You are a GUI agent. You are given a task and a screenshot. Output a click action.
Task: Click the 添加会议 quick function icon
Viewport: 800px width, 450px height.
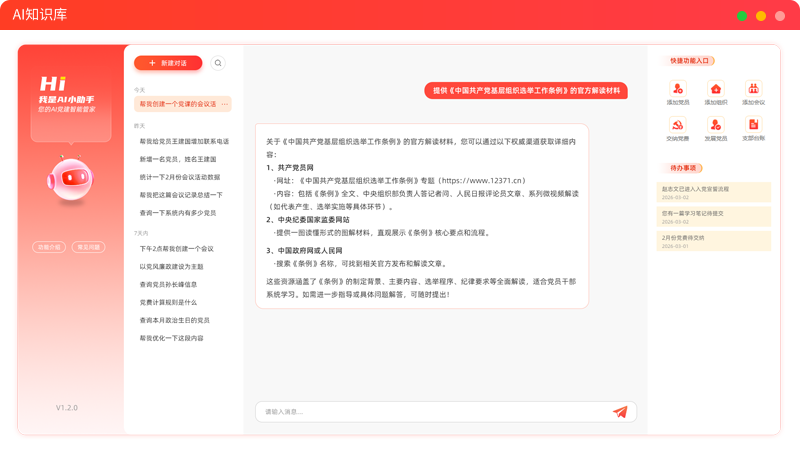753,89
